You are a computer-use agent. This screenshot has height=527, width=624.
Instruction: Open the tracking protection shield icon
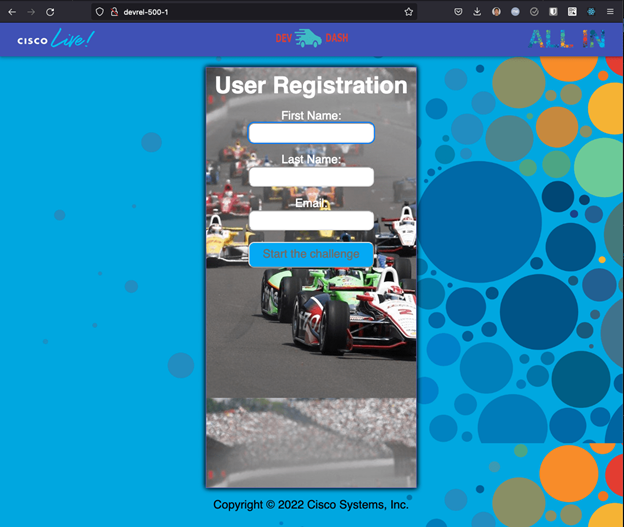click(99, 12)
